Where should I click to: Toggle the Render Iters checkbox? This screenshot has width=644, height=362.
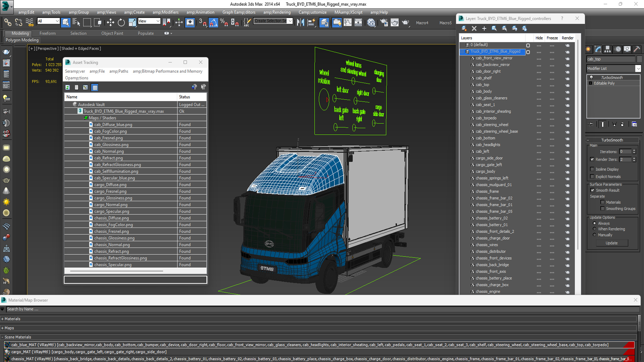click(592, 159)
